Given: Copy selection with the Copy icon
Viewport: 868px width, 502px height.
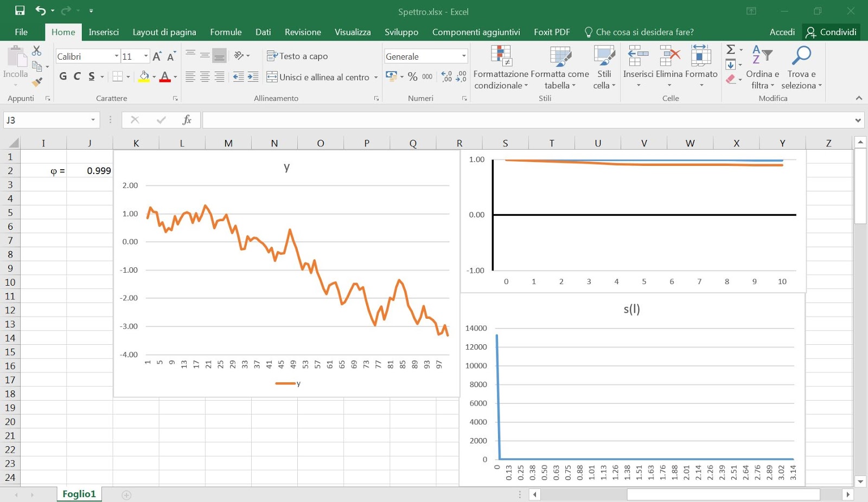Looking at the screenshot, I should pos(37,66).
